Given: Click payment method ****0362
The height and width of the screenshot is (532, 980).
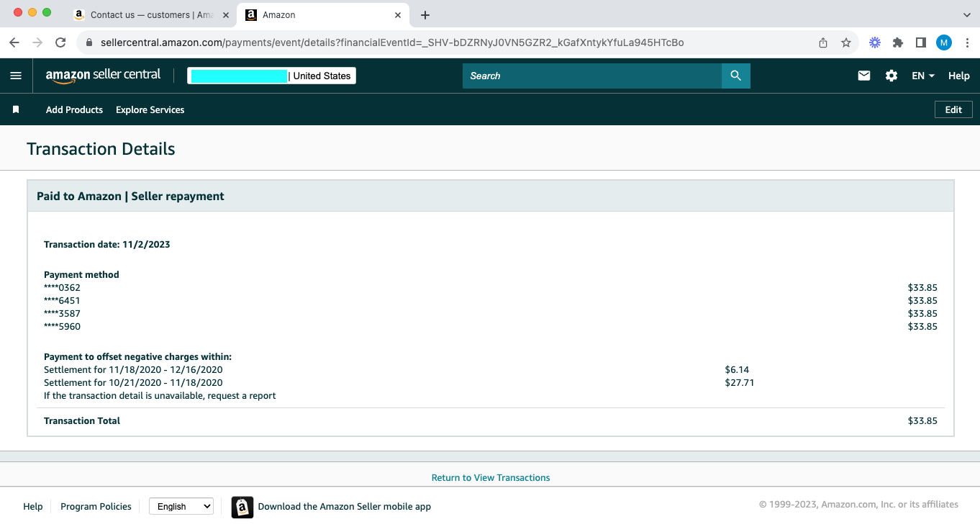Looking at the screenshot, I should (62, 288).
